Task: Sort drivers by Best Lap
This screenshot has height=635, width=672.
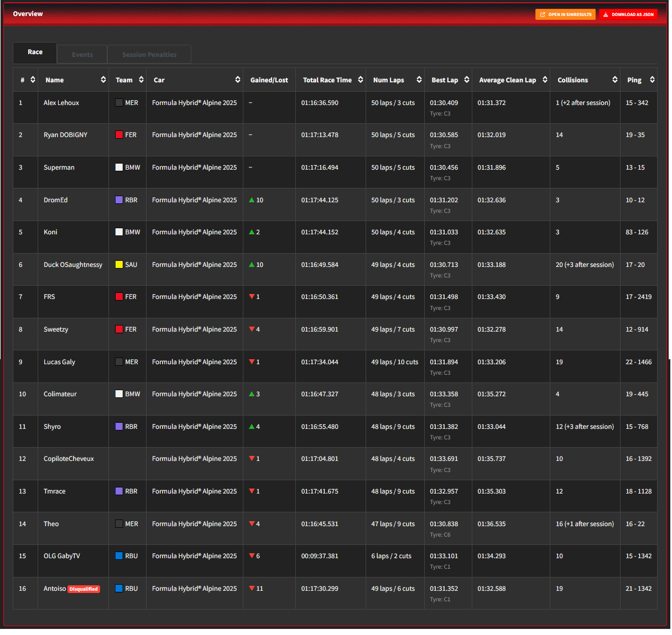Action: pos(466,80)
